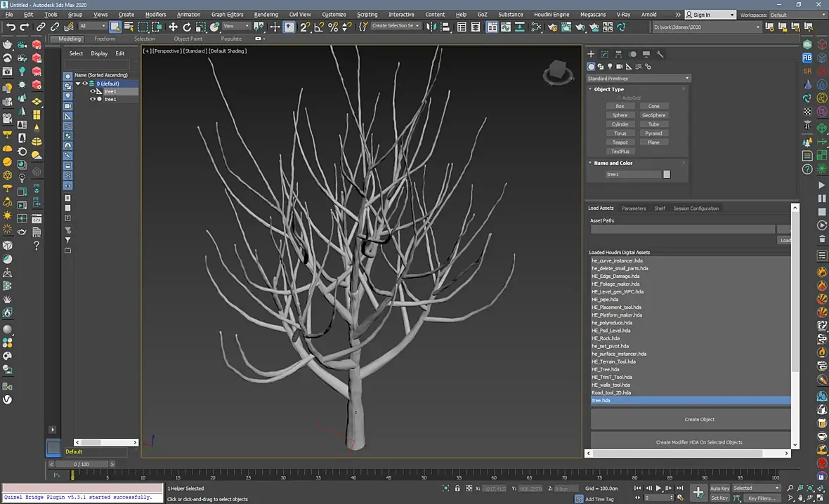Click the Teapot primitive button

pos(620,142)
